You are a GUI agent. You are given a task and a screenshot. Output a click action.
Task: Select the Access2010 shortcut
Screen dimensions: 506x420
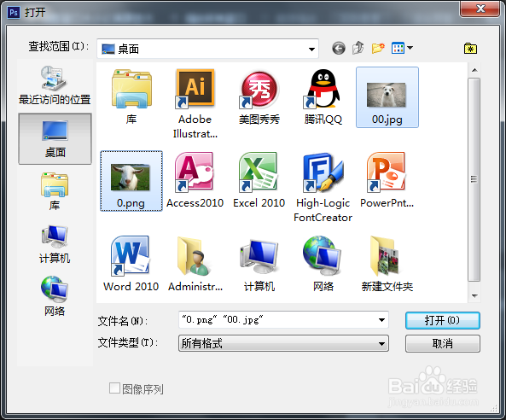point(195,181)
